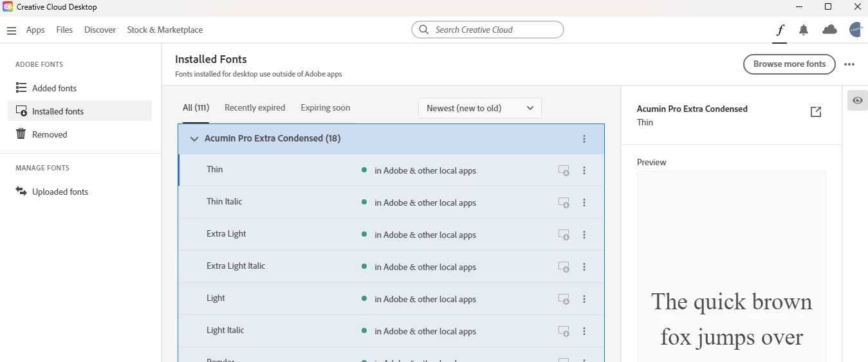Screen dimensions: 868x362
Task: Open more options for Extra Light
Action: [584, 235]
